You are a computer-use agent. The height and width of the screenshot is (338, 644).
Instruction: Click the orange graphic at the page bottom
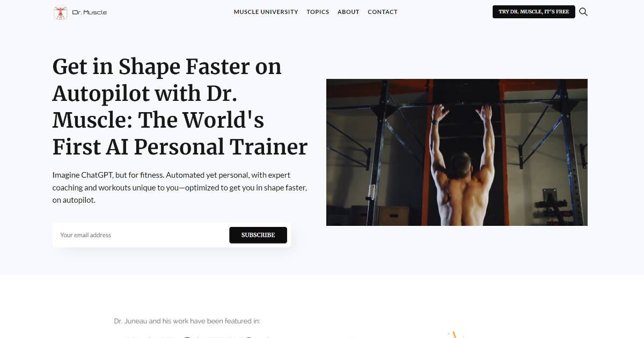pos(455,335)
